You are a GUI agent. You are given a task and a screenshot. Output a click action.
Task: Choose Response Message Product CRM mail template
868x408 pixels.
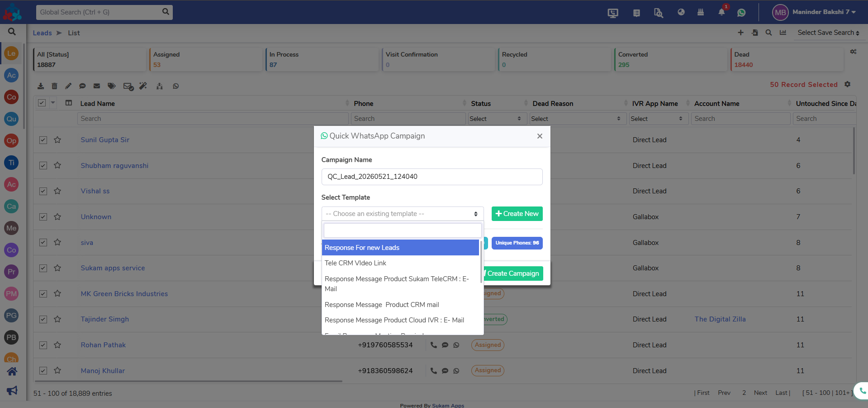coord(400,305)
